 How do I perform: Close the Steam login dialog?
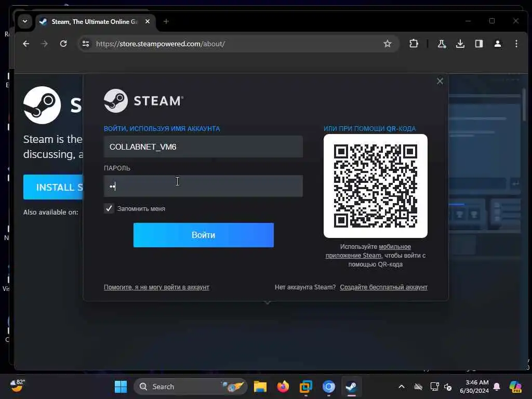point(440,81)
